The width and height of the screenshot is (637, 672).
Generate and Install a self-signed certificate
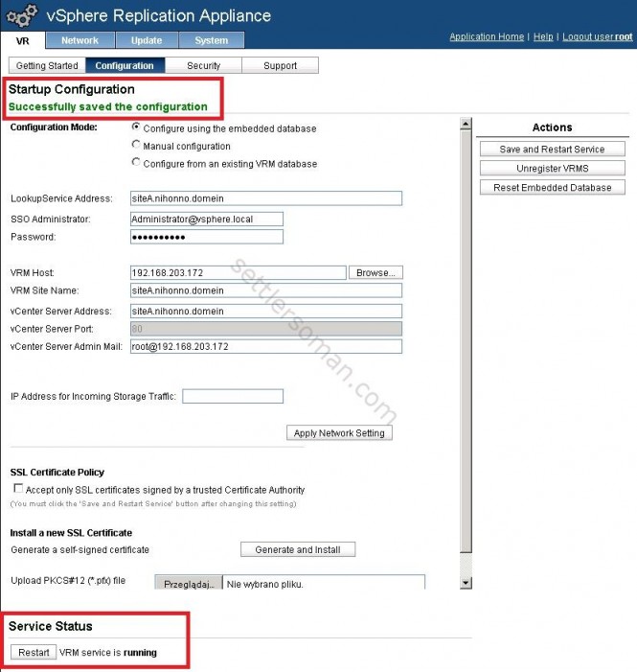[x=297, y=550]
